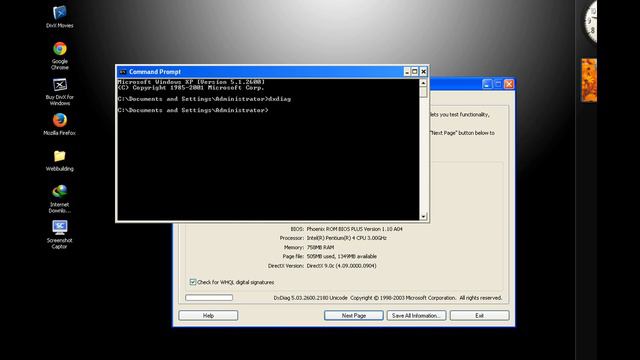Close the Command Prompt window
640x360 pixels.
pos(423,72)
